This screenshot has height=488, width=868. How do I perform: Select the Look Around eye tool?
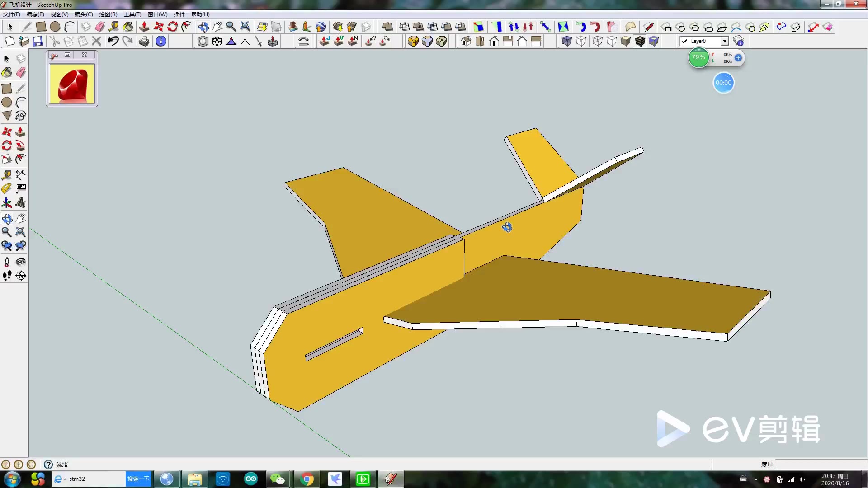click(x=21, y=262)
